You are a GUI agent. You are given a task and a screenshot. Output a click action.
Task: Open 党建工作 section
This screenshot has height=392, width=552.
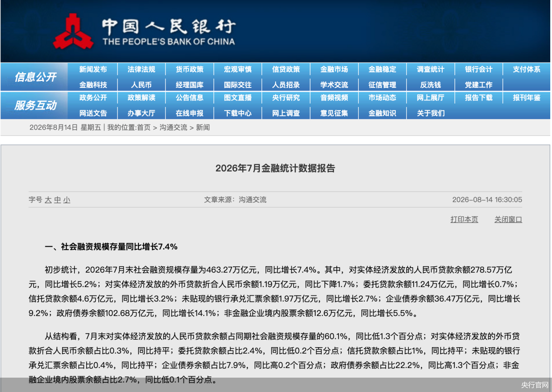click(478, 85)
